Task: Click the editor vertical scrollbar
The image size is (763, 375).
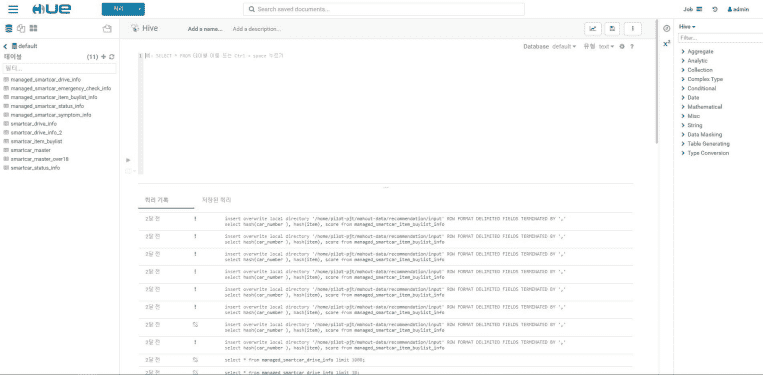Action: point(657,81)
